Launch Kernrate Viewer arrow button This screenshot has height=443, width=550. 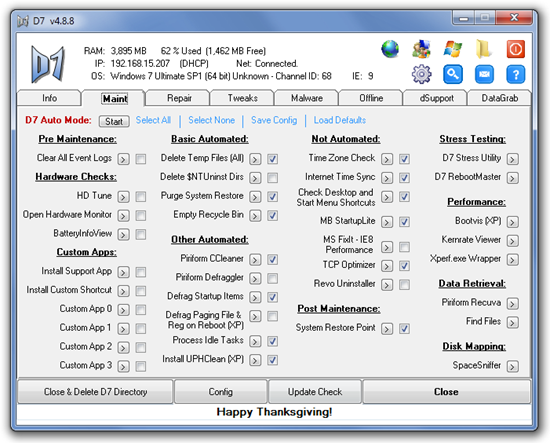pos(512,241)
